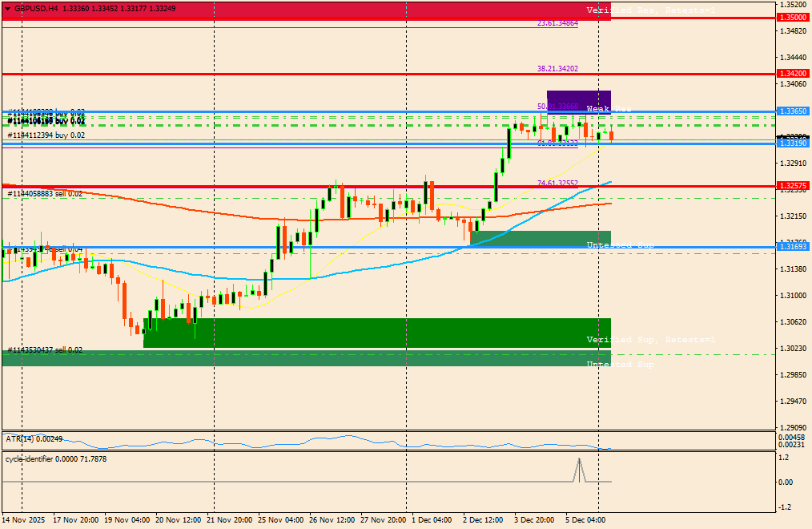Viewport: 812px width, 529px height.
Task: Click the '21 Nov 20:00' time label
Action: [229, 519]
